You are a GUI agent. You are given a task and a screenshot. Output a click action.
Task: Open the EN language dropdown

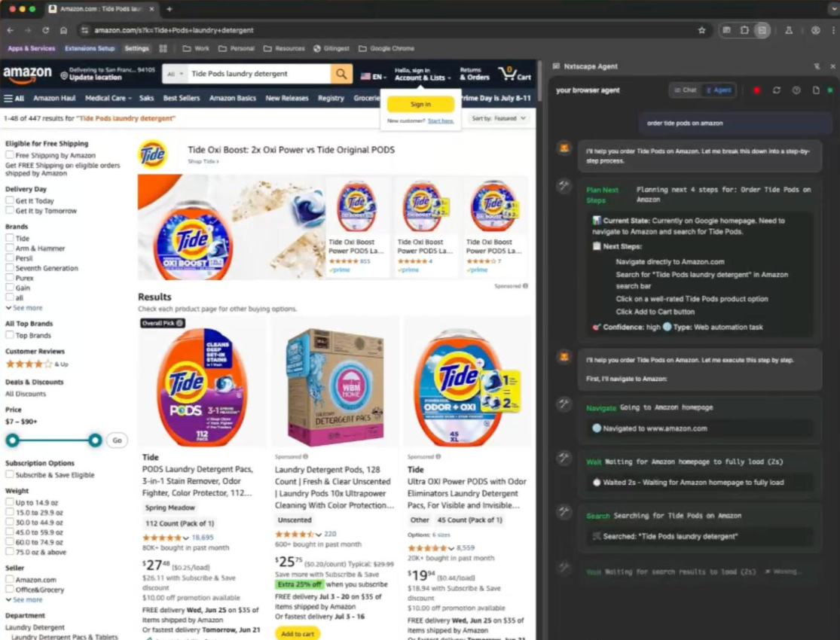(x=374, y=77)
